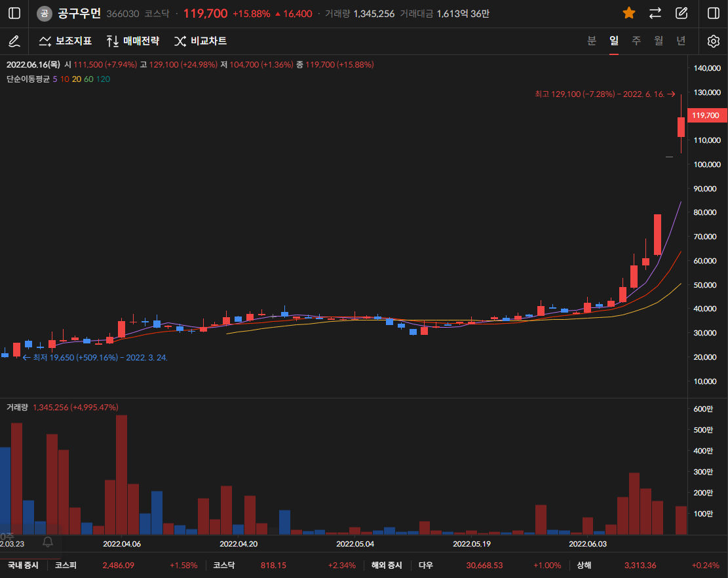Click the 2022.05.04 date axis label
Image resolution: width=728 pixels, height=578 pixels.
pyautogui.click(x=355, y=544)
